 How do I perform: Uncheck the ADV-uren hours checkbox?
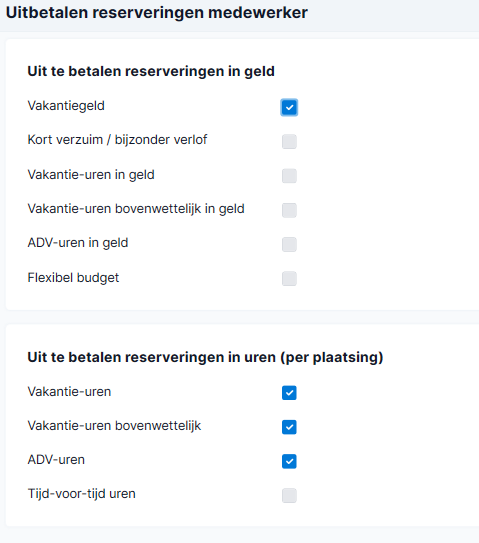point(289,461)
